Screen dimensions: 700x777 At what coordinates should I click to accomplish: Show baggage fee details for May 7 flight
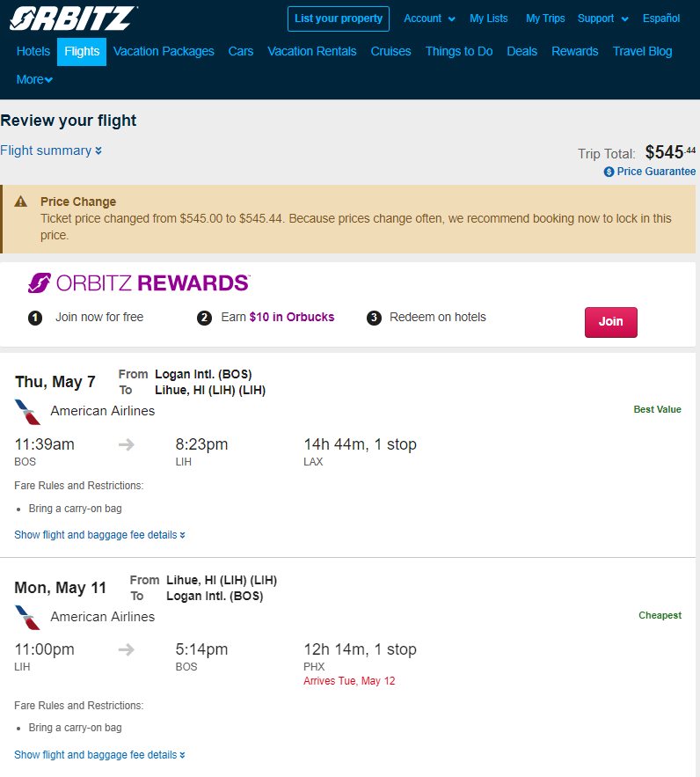coord(99,535)
